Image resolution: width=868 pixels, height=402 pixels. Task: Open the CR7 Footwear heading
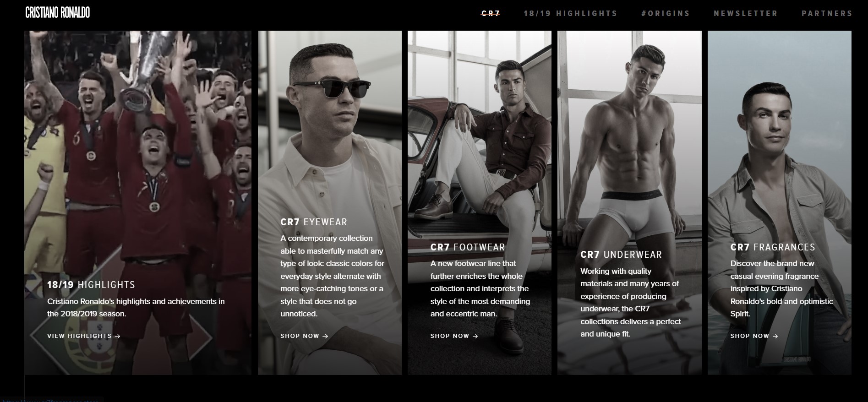(x=468, y=247)
